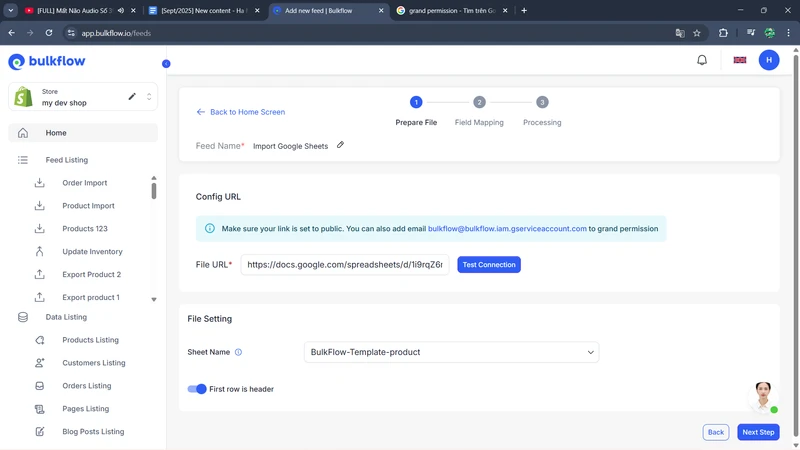Viewport: 800px width, 450px height.
Task: Click the File URL input field
Action: (344, 265)
